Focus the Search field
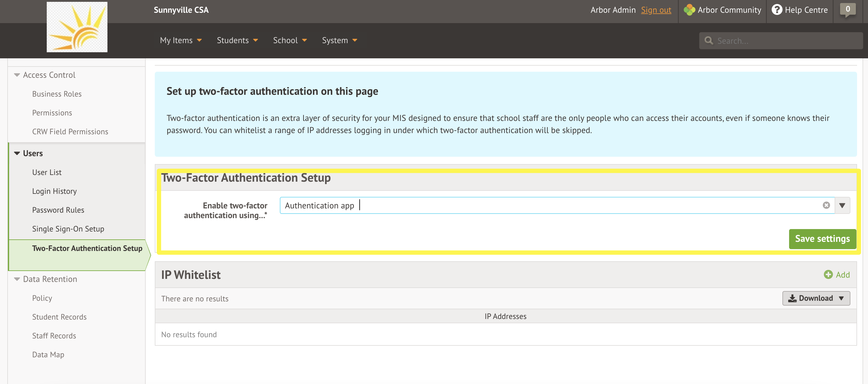 click(x=781, y=40)
